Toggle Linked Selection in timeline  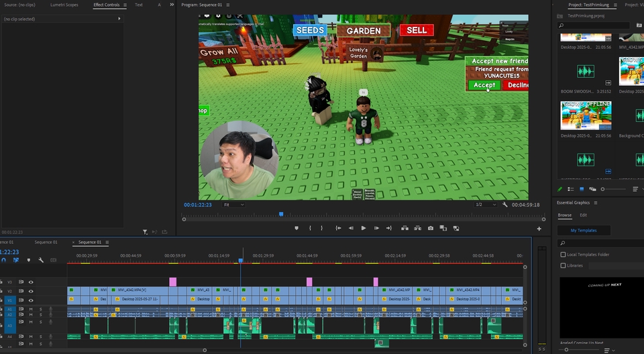(x=16, y=260)
